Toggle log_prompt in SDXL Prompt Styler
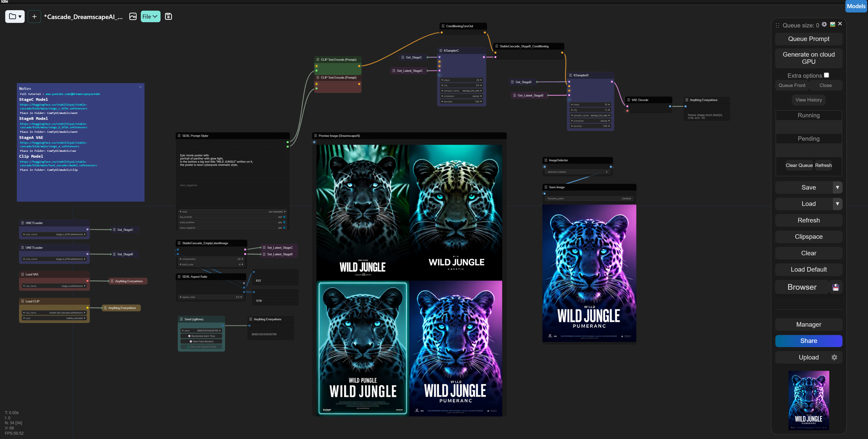 [x=284, y=217]
